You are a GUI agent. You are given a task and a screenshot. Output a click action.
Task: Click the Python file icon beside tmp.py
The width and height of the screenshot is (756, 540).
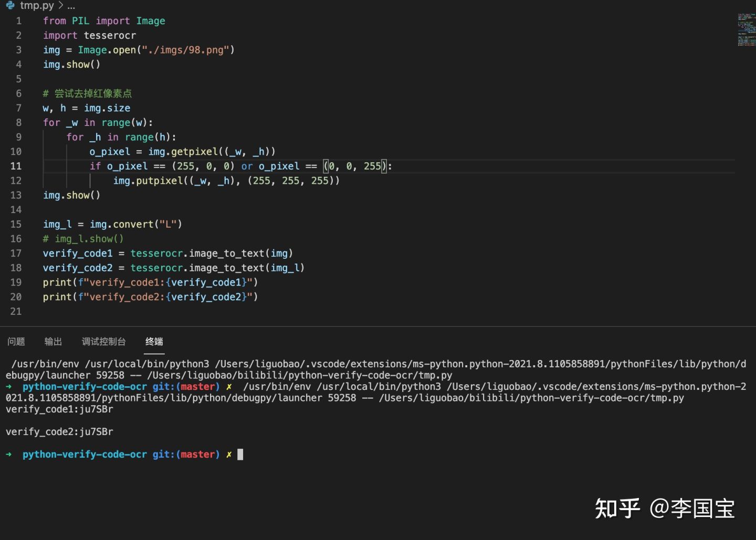pos(10,5)
